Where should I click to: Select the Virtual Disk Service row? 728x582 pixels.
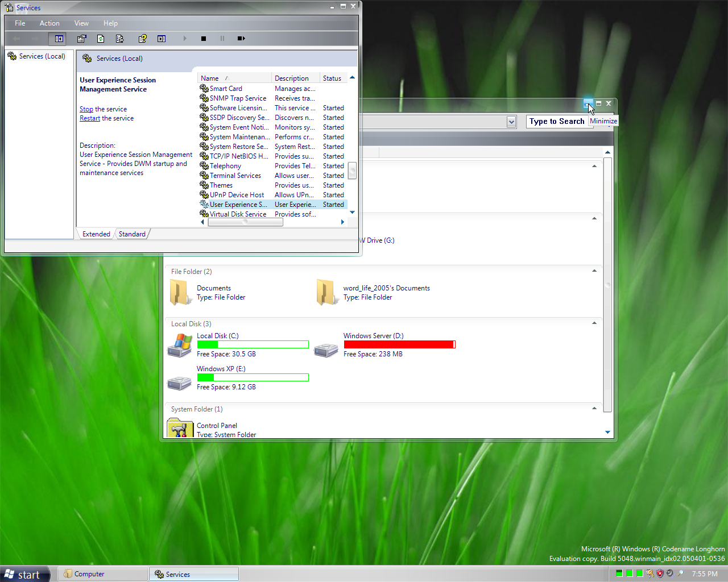272,214
